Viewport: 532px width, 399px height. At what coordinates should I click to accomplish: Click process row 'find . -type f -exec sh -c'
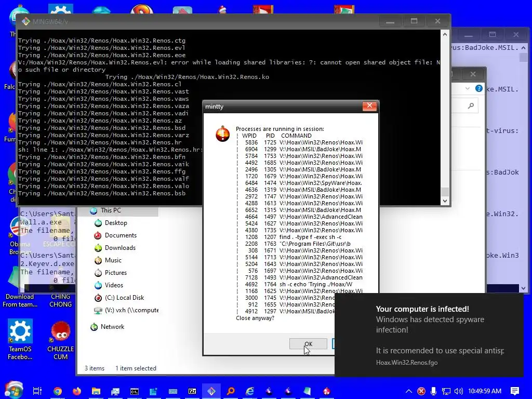click(294, 237)
